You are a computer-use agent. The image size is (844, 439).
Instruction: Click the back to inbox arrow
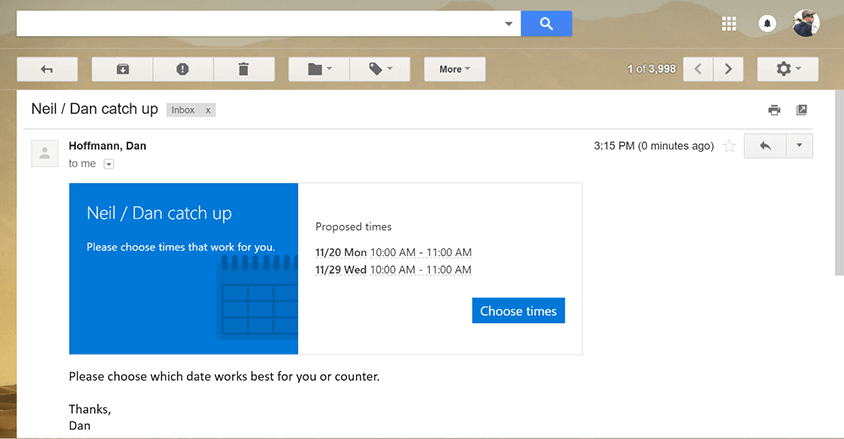click(x=47, y=69)
